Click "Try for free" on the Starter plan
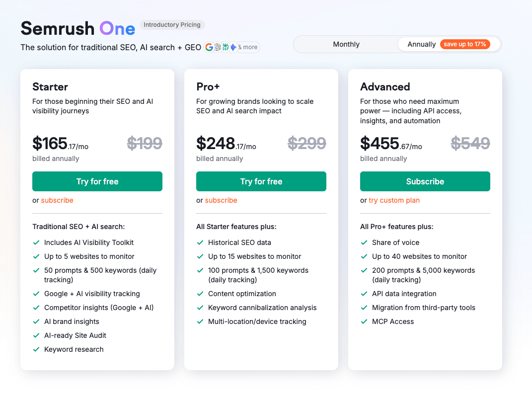This screenshot has height=399, width=532. click(x=97, y=181)
